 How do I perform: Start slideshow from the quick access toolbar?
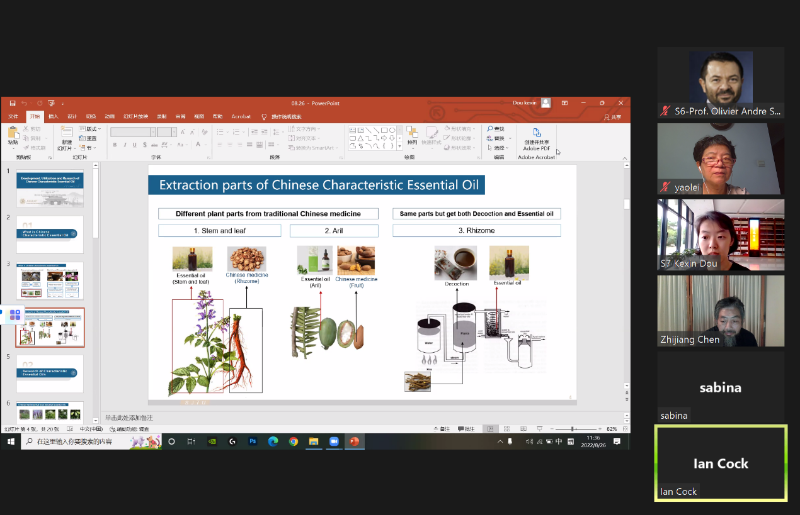[x=51, y=103]
